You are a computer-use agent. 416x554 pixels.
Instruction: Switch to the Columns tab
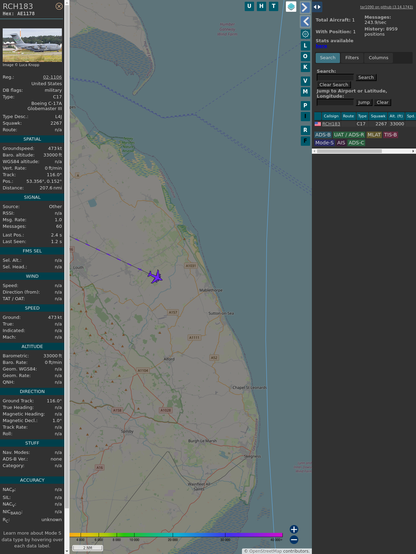tap(378, 58)
